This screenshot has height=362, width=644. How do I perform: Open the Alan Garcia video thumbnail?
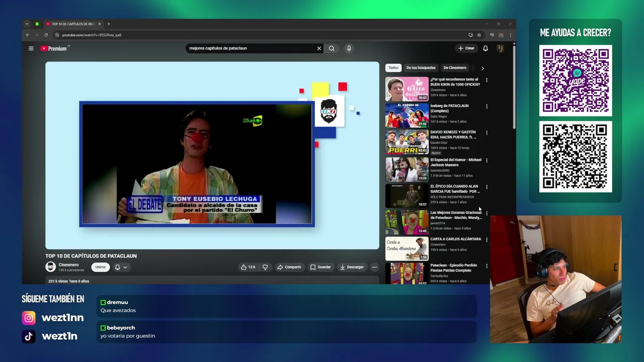pyautogui.click(x=407, y=196)
